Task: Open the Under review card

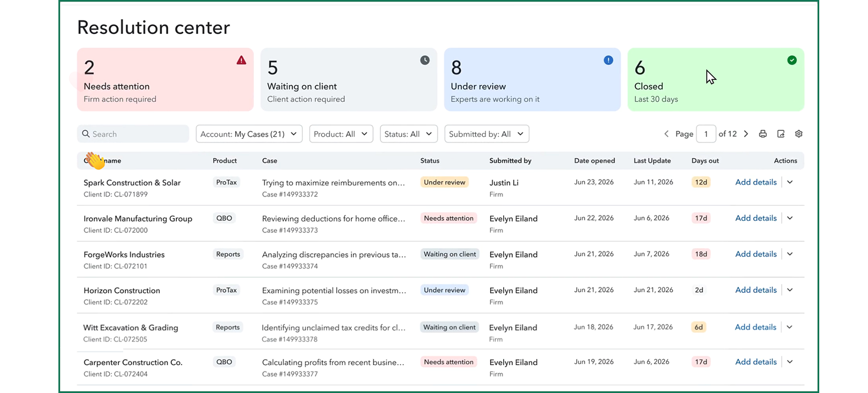Action: point(532,79)
